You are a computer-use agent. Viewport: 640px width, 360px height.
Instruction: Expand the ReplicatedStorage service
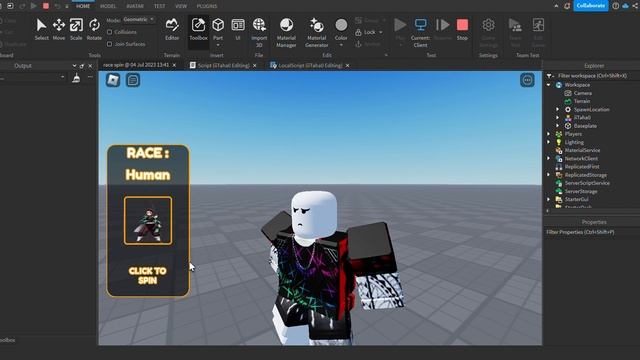(x=549, y=175)
